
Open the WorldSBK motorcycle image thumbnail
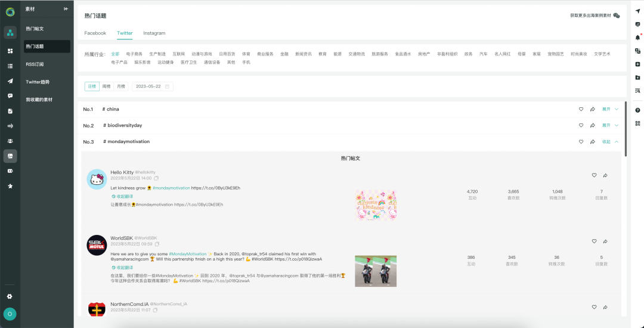point(376,271)
